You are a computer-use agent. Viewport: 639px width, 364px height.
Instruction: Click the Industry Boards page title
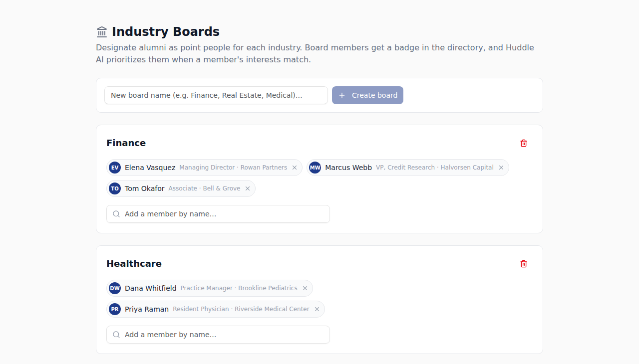166,32
